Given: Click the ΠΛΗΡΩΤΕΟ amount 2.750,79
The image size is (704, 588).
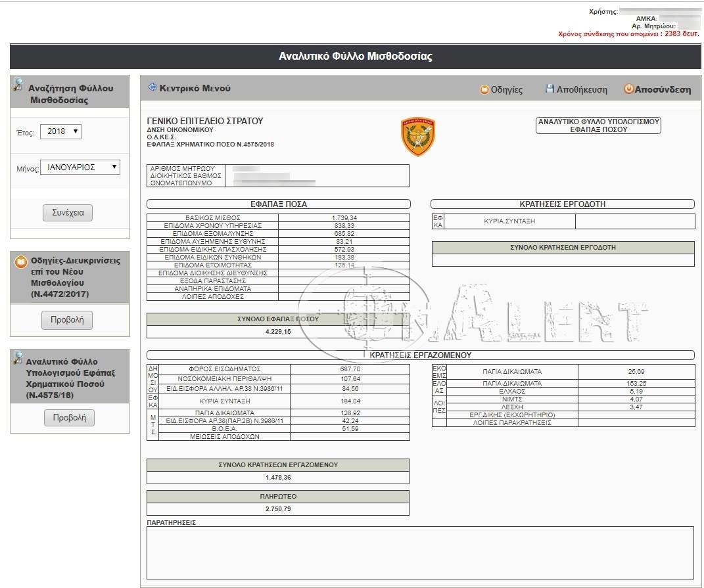Looking at the screenshot, I should coord(277,509).
